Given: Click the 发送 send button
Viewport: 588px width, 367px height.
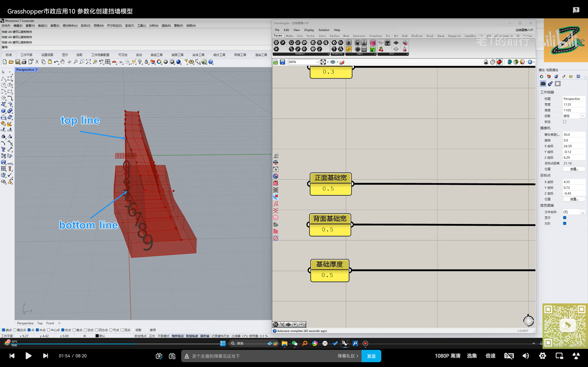Looking at the screenshot, I should point(371,356).
